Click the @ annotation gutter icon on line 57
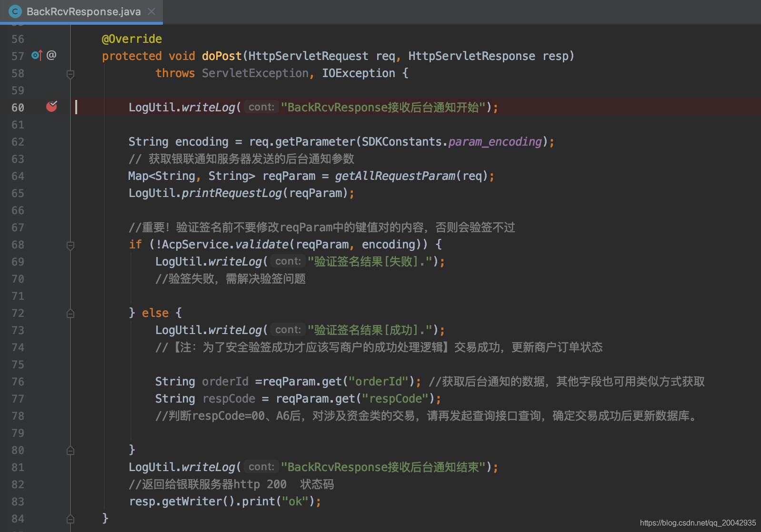Viewport: 761px width, 532px height. click(51, 55)
